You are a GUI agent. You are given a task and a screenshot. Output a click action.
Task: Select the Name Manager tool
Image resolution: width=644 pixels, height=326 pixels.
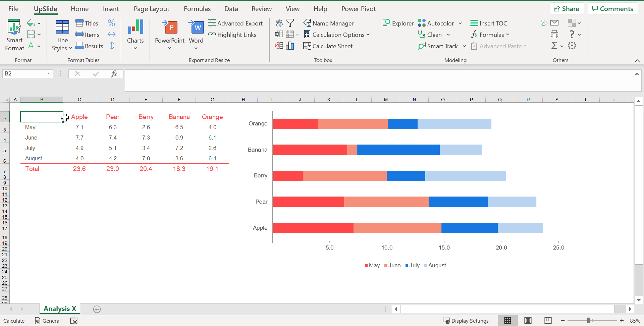(x=328, y=23)
